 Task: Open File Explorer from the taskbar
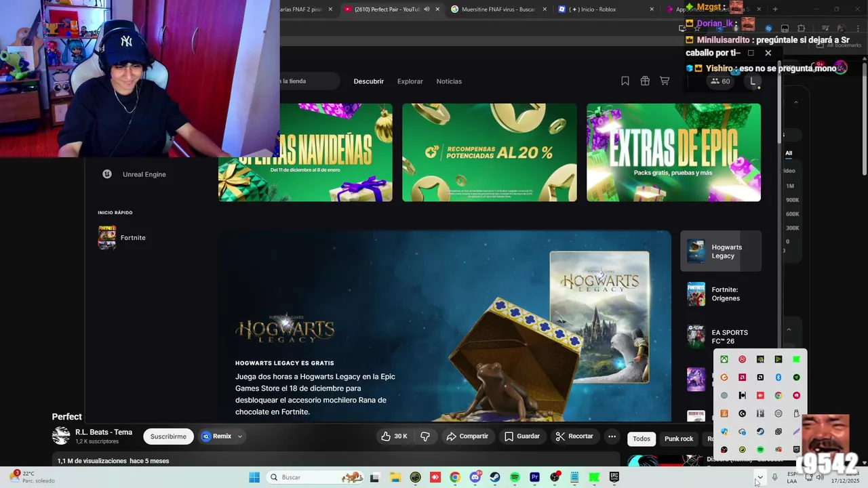pos(395,477)
